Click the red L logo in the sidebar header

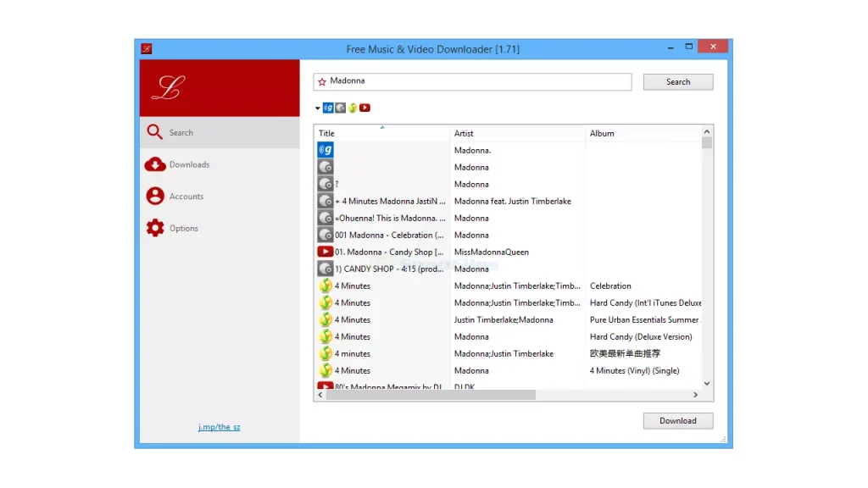pos(169,88)
